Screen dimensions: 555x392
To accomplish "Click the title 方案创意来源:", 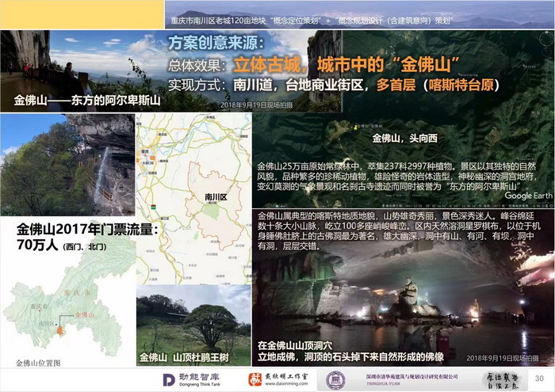I will pyautogui.click(x=216, y=43).
